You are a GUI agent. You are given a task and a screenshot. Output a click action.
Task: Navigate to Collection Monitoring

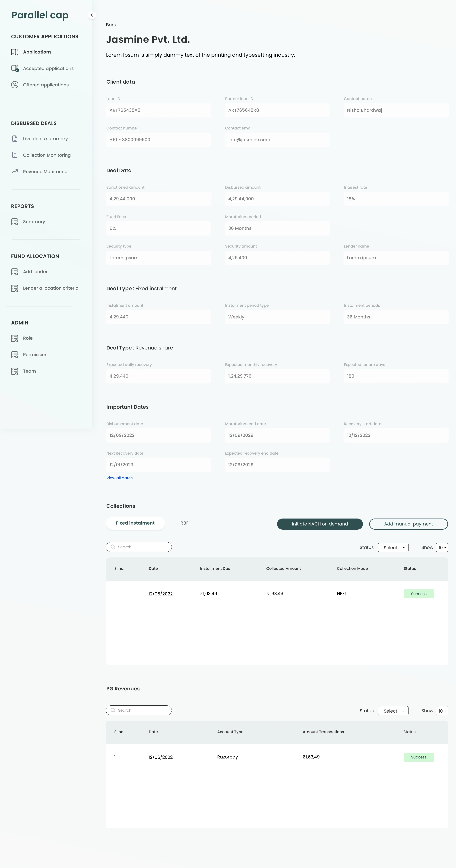point(47,155)
